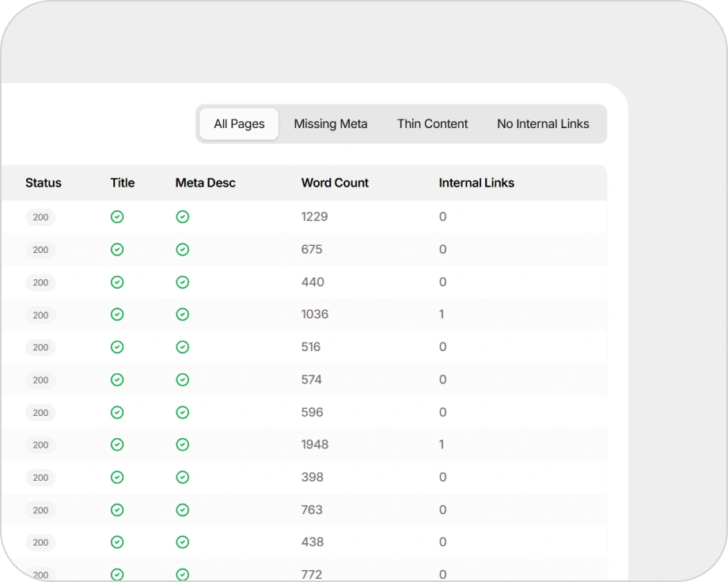Click the Title checkmark on the 516-word row

[117, 346]
